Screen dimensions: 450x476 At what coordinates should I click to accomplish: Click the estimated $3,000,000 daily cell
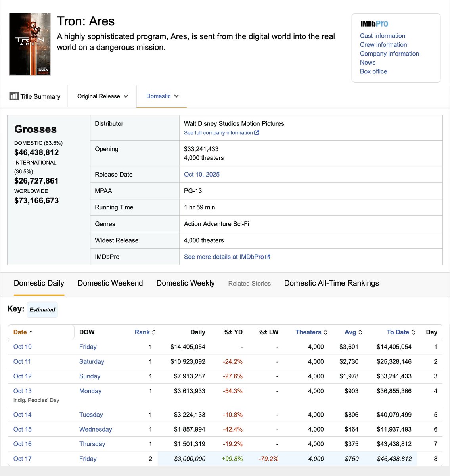pos(190,459)
